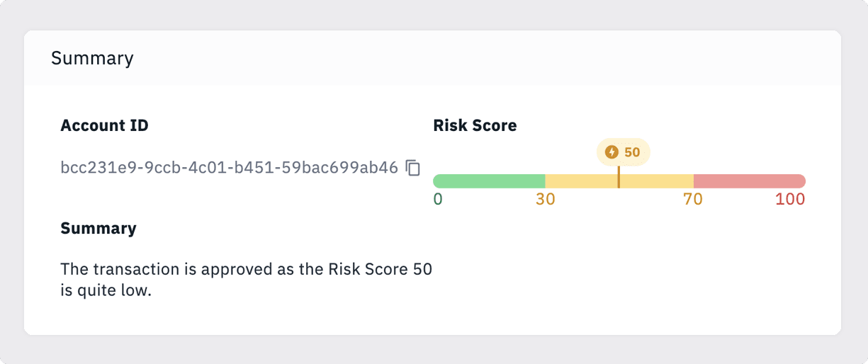868x364 pixels.
Task: Click the green low-risk bar segment
Action: pos(489,181)
